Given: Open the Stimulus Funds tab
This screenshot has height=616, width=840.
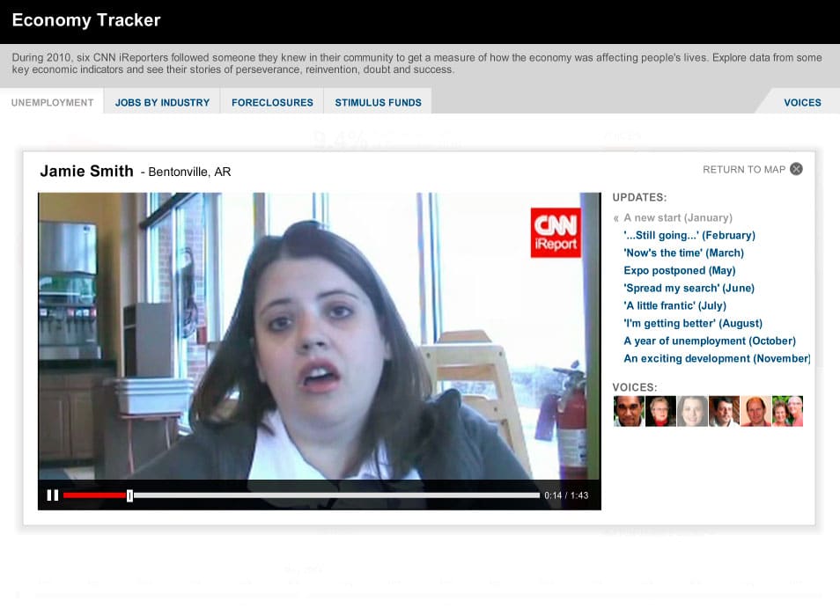Looking at the screenshot, I should [x=379, y=102].
